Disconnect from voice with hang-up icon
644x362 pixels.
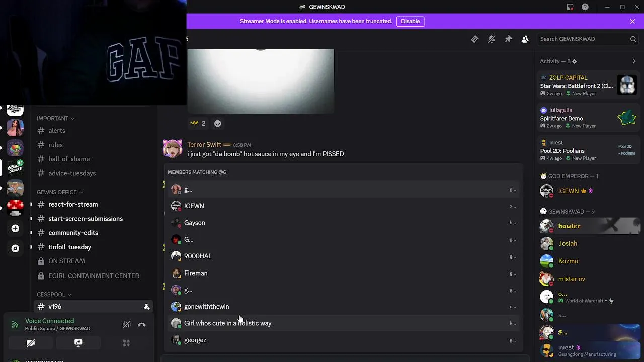pyautogui.click(x=142, y=325)
